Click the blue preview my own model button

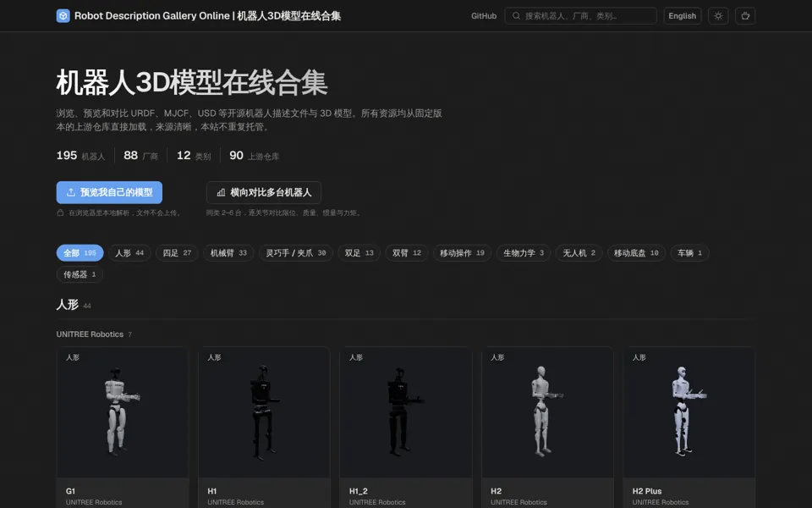109,192
